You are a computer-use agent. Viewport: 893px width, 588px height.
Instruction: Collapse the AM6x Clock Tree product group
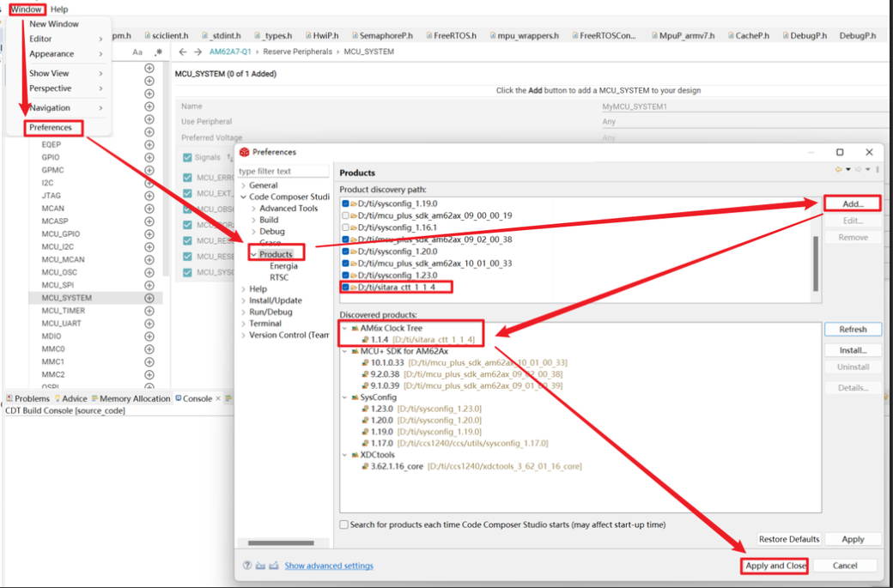[x=345, y=329]
